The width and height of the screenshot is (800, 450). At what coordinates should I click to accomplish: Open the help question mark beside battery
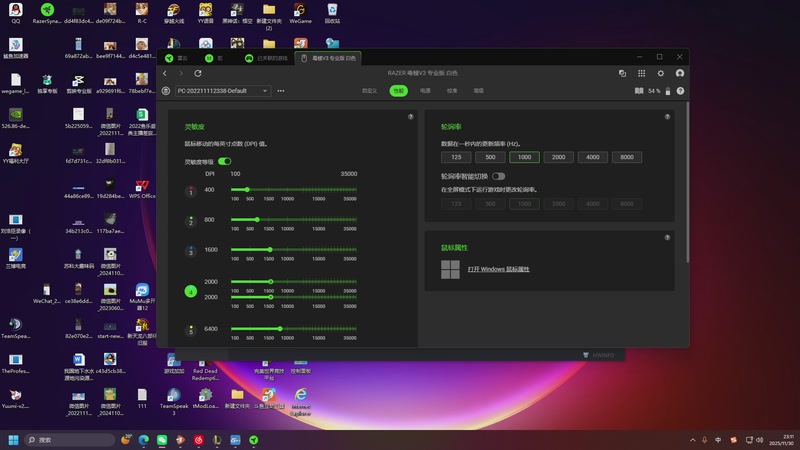pyautogui.click(x=680, y=91)
